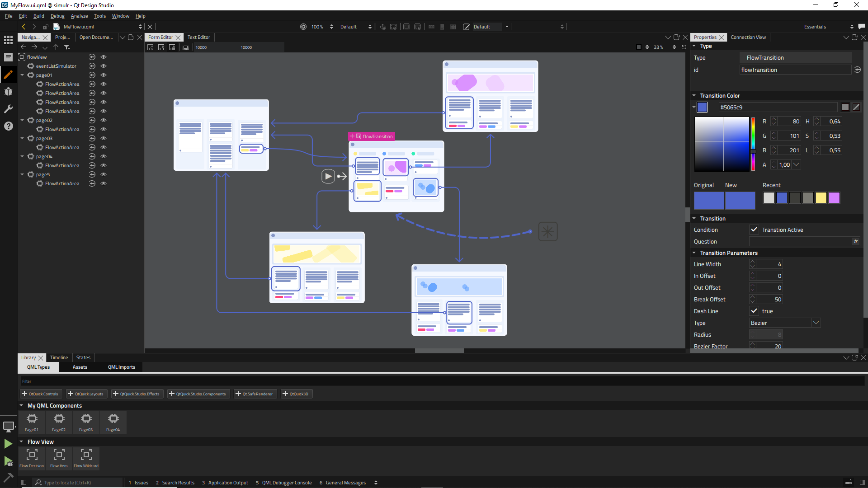This screenshot has width=868, height=488.
Task: Click the Flow Decision component icon
Action: [32, 455]
